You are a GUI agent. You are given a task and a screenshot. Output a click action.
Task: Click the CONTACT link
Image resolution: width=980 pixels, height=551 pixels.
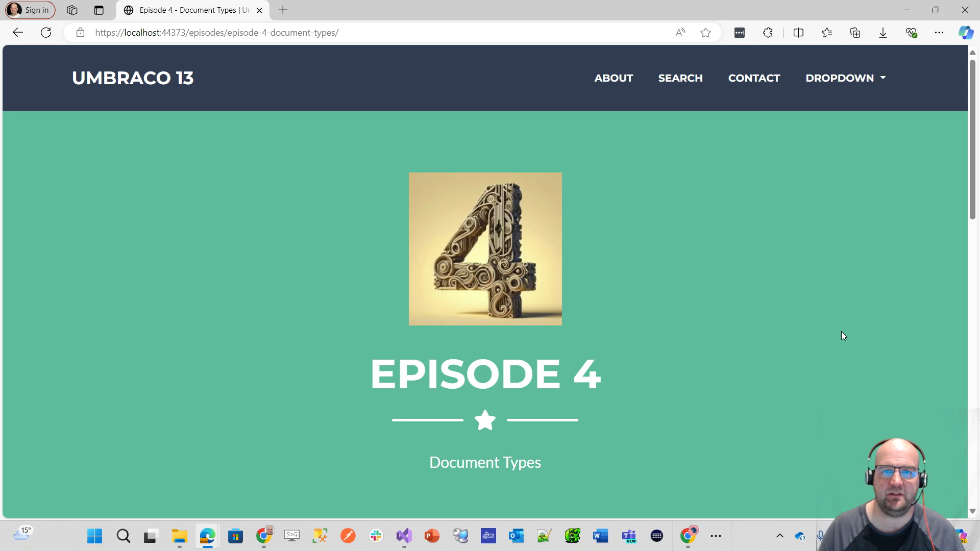pos(754,78)
